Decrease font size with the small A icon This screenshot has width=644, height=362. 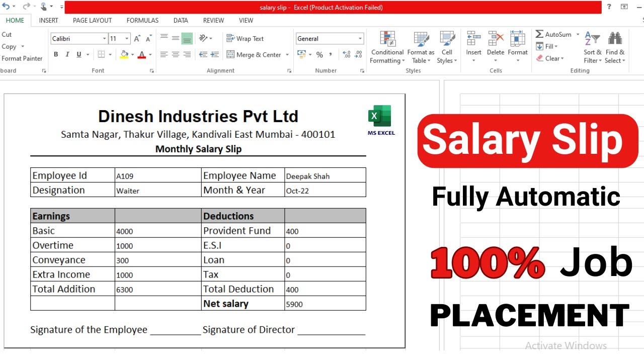tap(149, 39)
